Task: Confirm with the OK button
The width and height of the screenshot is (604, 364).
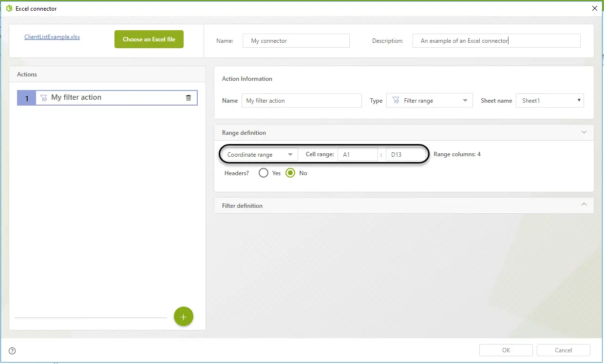Action: tap(506, 350)
